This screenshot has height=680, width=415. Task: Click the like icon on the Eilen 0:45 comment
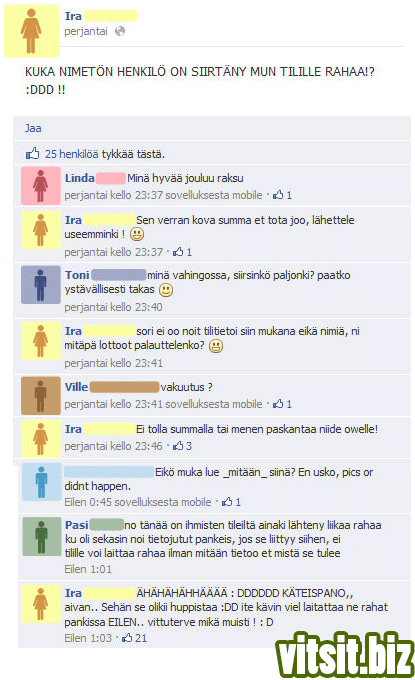click(x=227, y=502)
